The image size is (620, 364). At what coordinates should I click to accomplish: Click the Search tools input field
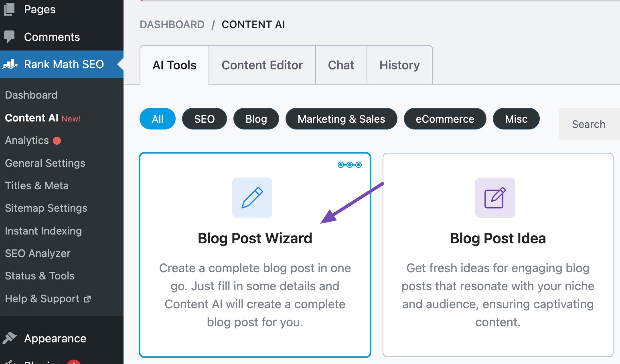coord(589,124)
